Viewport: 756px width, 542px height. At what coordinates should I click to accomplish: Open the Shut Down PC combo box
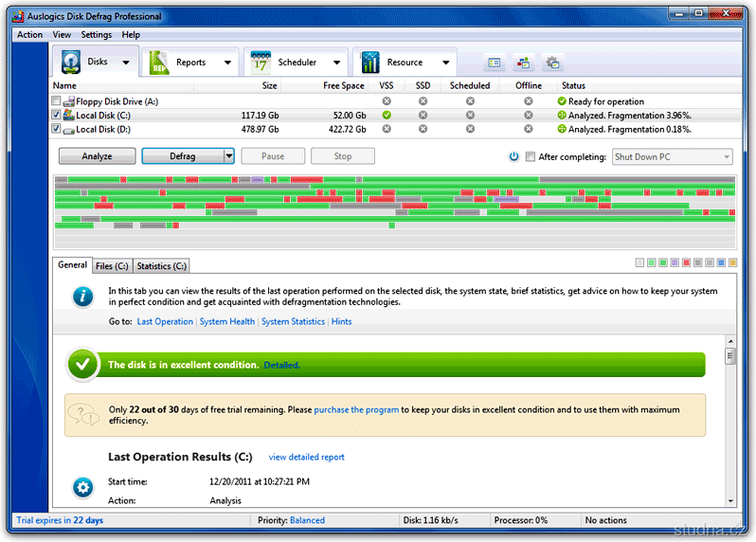pyautogui.click(x=672, y=156)
